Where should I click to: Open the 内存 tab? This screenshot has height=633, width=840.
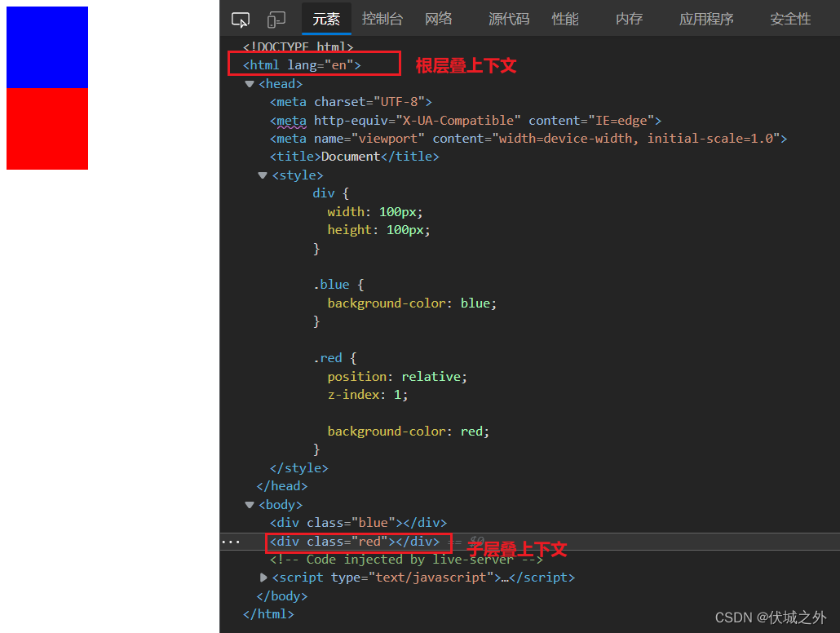click(x=629, y=20)
